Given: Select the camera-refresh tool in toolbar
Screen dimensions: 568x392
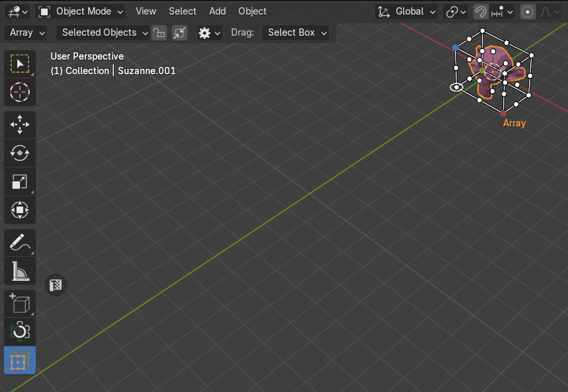Looking at the screenshot, I should pos(20,332).
